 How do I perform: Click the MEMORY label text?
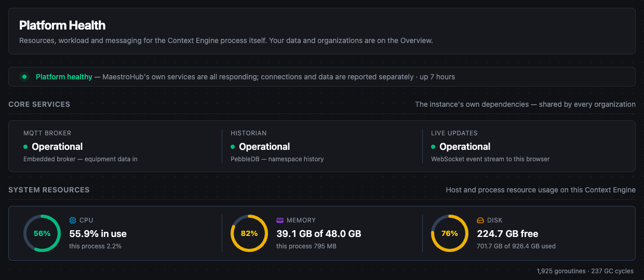tap(301, 220)
